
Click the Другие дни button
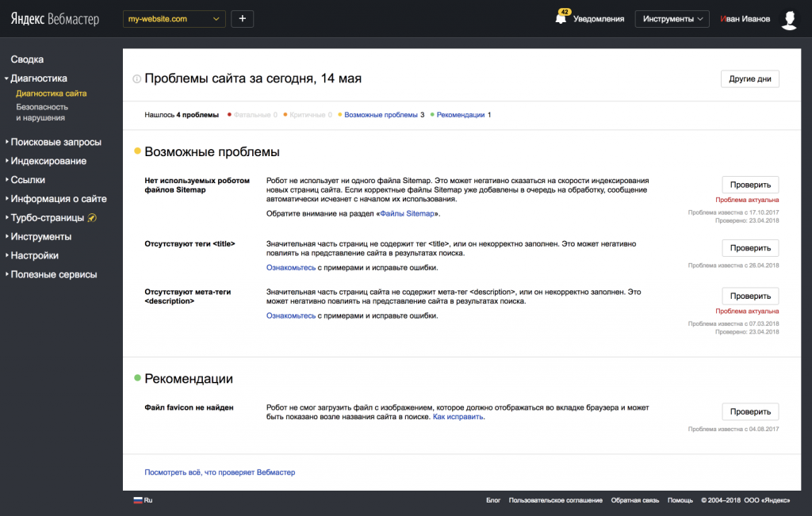click(749, 79)
